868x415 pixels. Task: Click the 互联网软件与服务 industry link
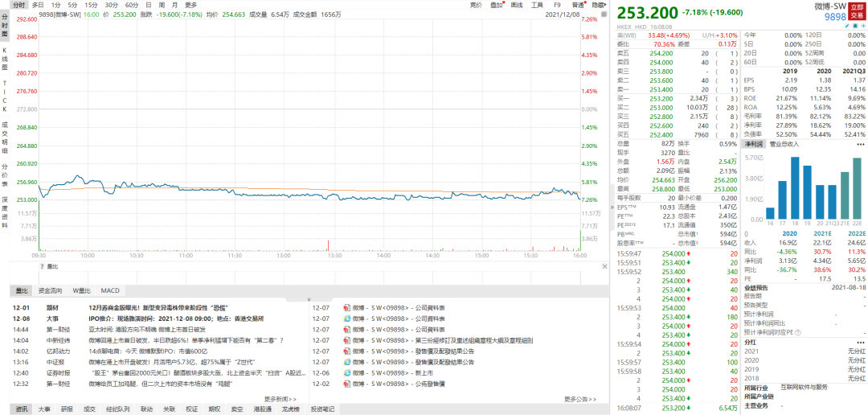(x=804, y=387)
